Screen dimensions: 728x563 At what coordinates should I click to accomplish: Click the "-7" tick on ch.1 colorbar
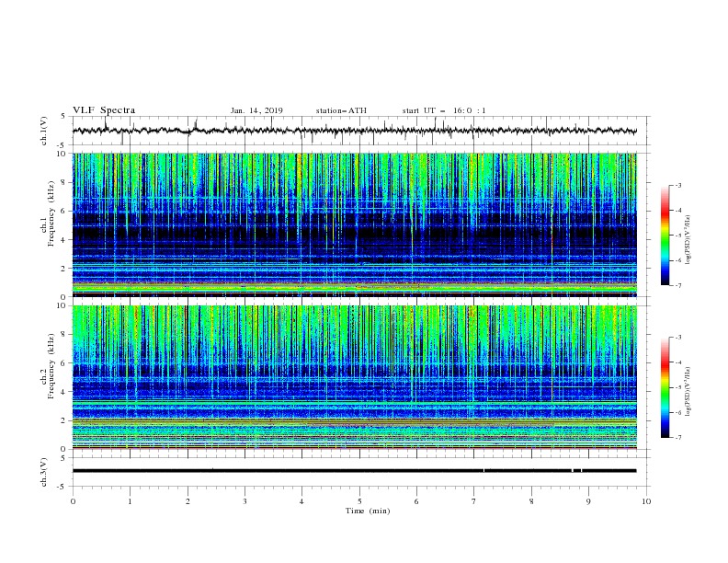point(677,285)
